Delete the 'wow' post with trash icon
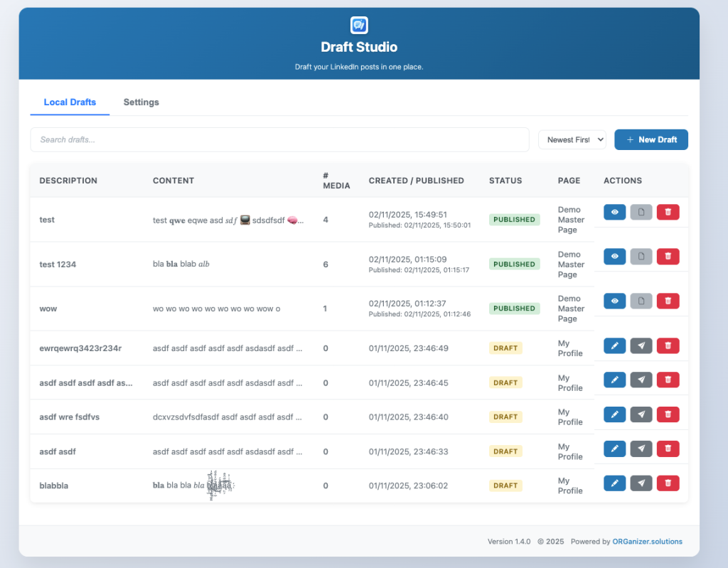 tap(668, 301)
